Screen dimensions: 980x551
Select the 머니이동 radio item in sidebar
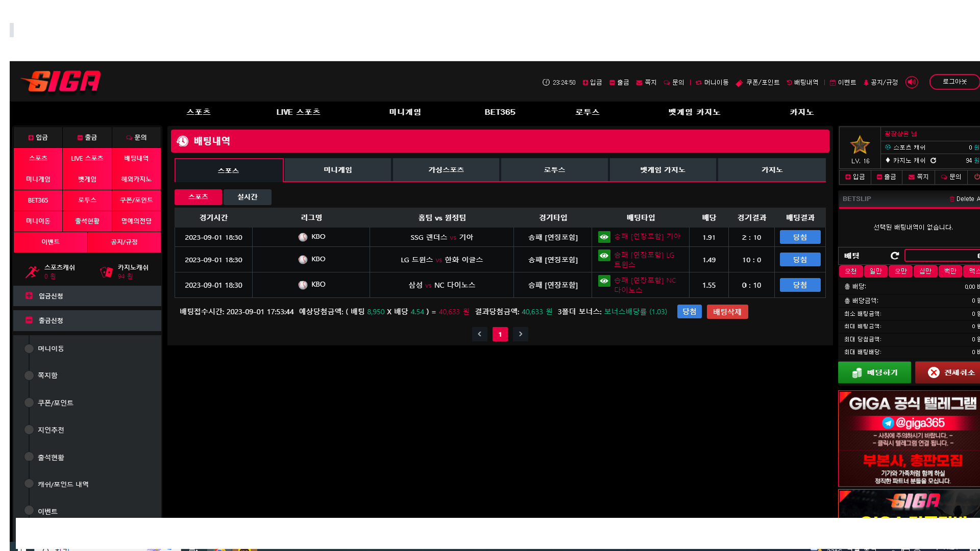[29, 349]
